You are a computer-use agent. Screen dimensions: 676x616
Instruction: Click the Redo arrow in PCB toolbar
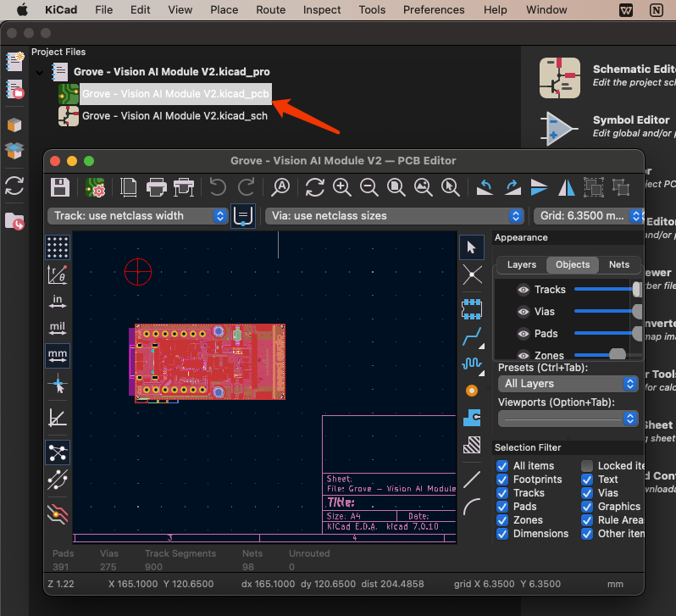tap(247, 187)
